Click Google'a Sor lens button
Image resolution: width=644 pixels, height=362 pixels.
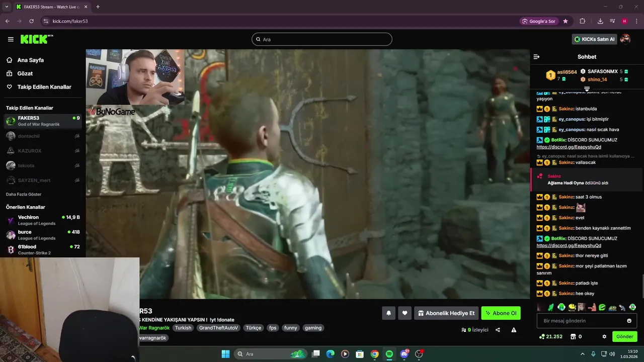(538, 21)
